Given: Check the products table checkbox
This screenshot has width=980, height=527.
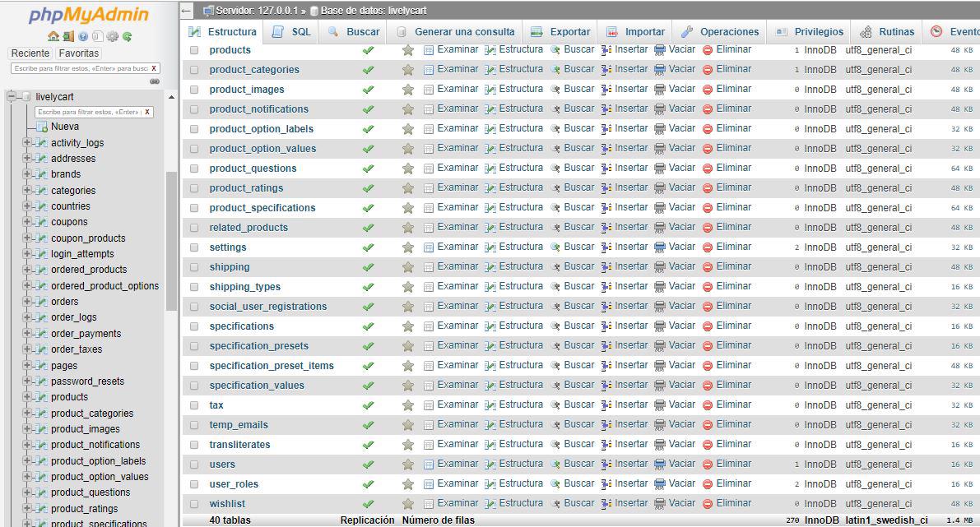Looking at the screenshot, I should tap(194, 50).
